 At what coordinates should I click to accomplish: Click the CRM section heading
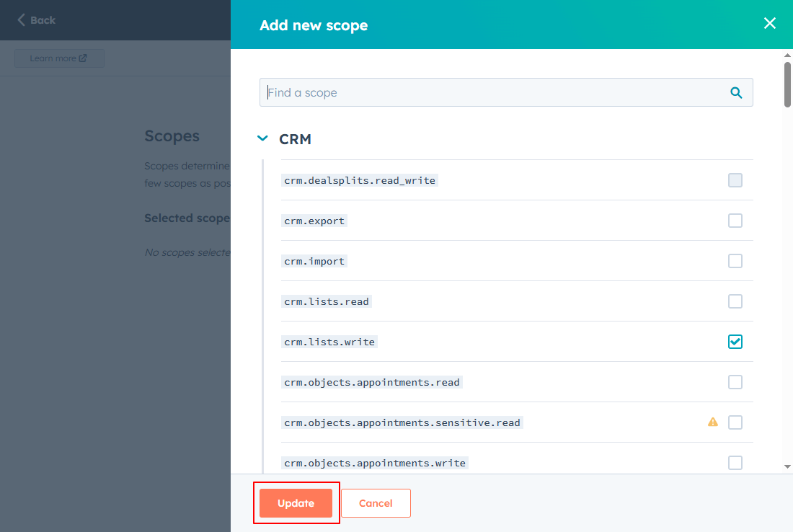click(x=295, y=139)
